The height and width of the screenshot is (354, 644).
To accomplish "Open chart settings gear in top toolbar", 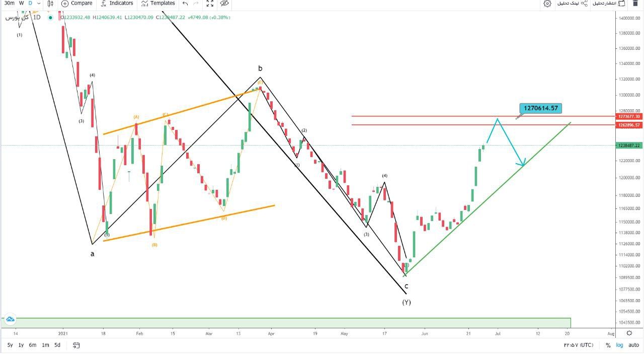I will pos(547,4).
